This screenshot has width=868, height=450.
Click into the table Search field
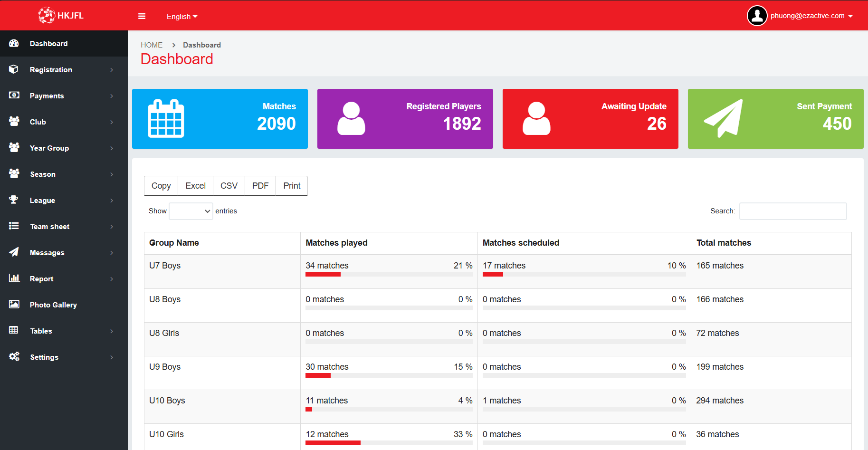pyautogui.click(x=792, y=211)
